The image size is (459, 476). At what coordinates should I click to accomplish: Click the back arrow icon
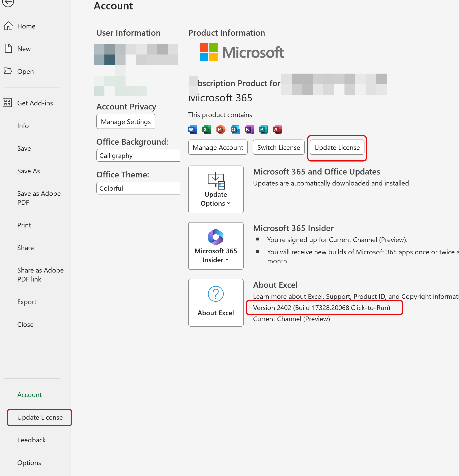[8, 2]
